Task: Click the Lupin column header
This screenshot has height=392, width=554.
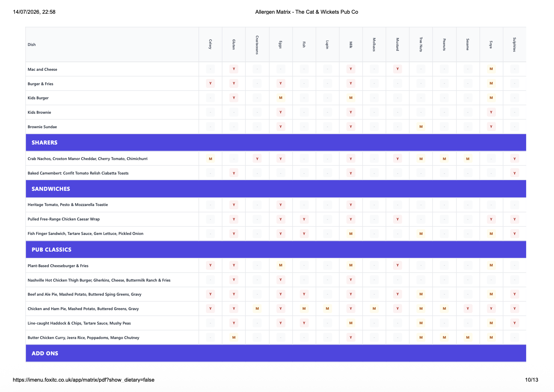Action: point(327,44)
